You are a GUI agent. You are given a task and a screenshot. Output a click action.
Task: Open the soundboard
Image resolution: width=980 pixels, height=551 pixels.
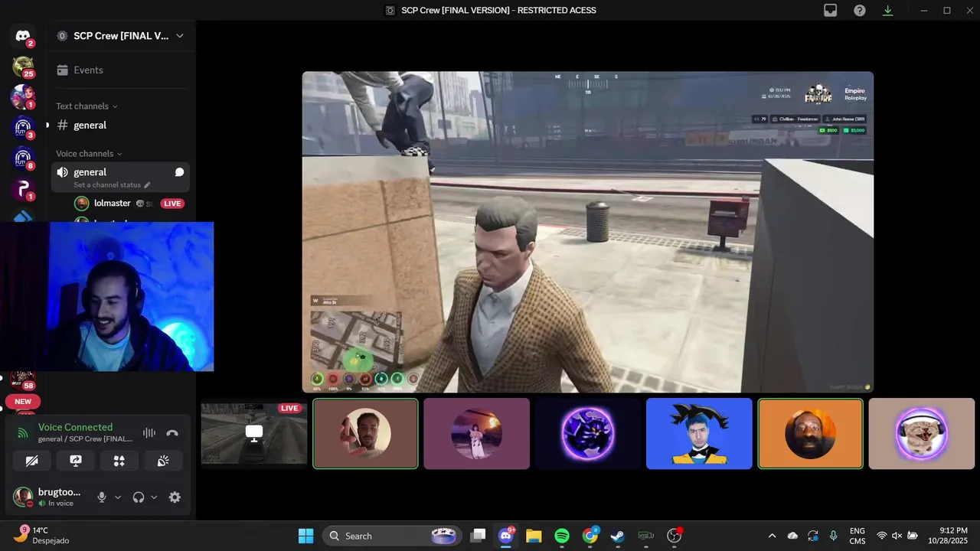[x=163, y=461]
